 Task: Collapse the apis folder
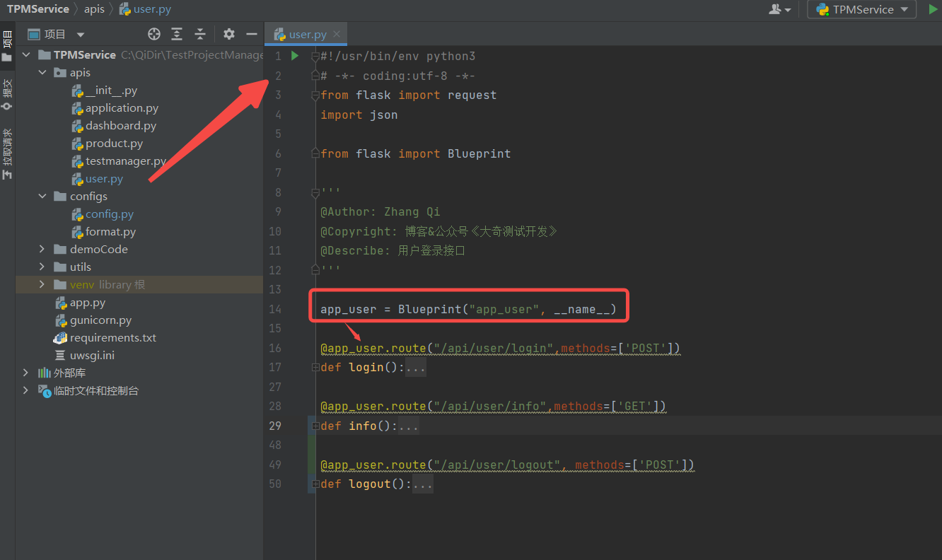tap(42, 72)
